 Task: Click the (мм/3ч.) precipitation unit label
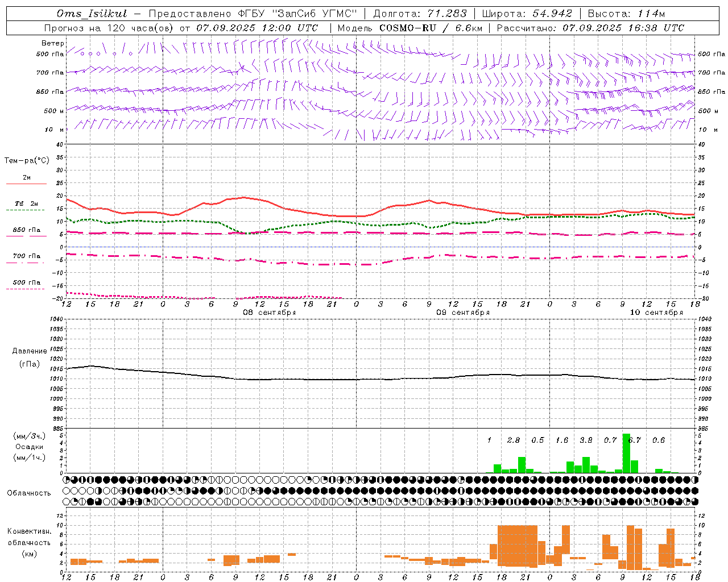point(30,436)
